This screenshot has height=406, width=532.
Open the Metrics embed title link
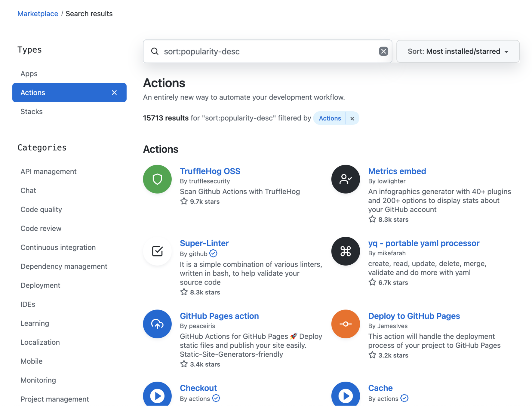click(x=397, y=171)
